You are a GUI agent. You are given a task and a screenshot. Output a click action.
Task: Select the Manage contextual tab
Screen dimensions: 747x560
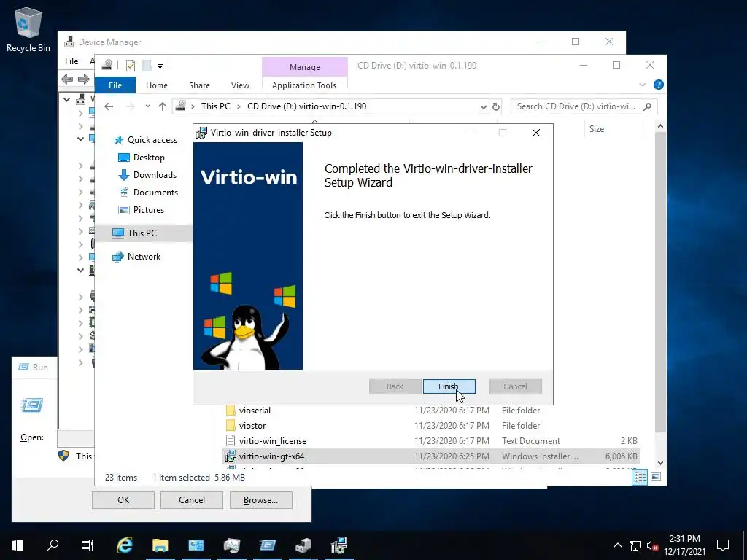tap(304, 67)
